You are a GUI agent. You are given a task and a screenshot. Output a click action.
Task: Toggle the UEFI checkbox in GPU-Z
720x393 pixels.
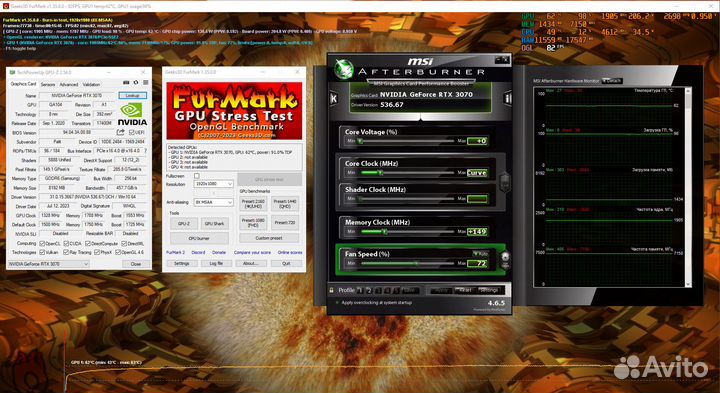click(x=132, y=132)
